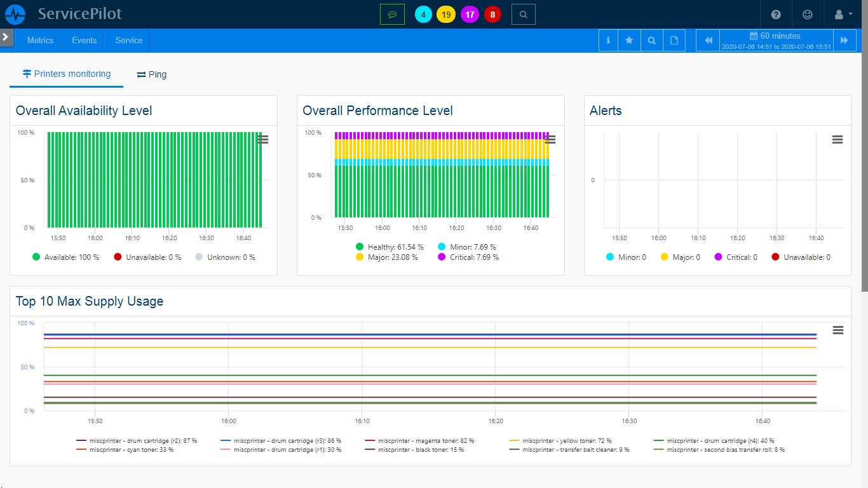Go to previous time period arrows
This screenshot has height=488, width=868.
point(708,41)
